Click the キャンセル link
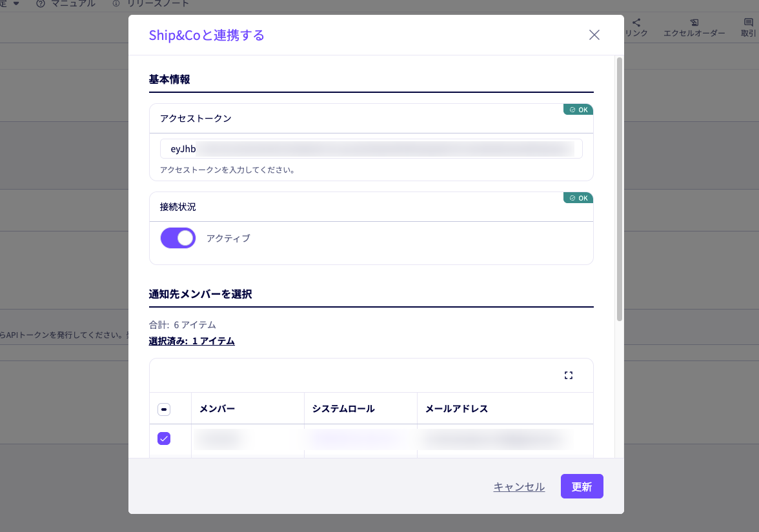 point(519,486)
